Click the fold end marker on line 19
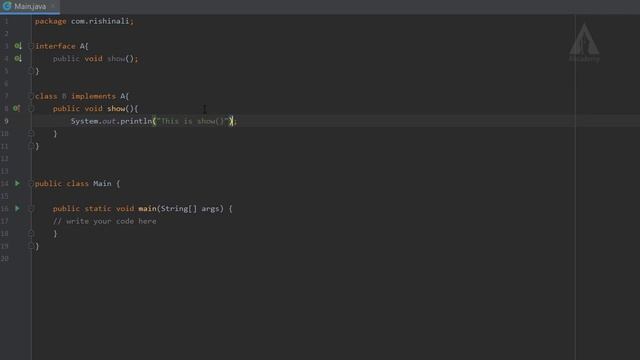The width and height of the screenshot is (640, 360). (31, 246)
